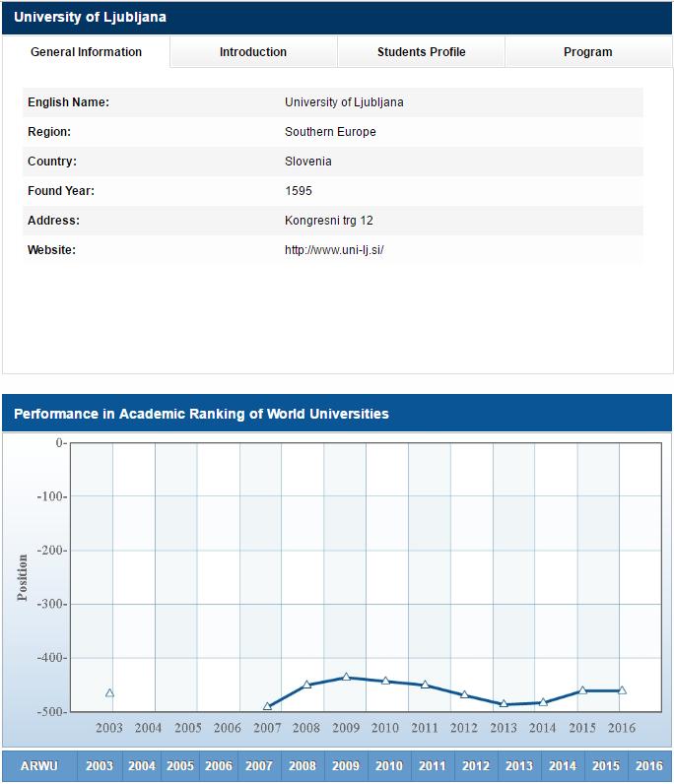
Task: Click the Performance in Academic Ranking heading
Action: [x=201, y=414]
